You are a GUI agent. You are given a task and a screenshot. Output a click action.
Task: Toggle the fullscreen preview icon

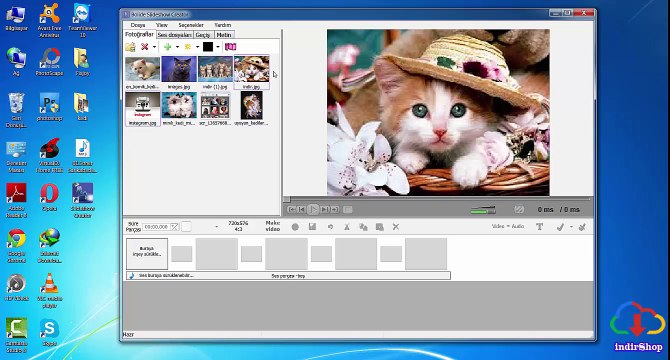[x=519, y=210]
